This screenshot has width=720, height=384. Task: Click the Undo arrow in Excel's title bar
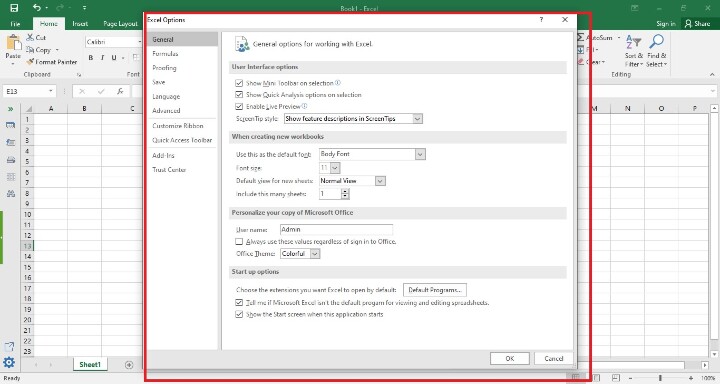coord(37,7)
